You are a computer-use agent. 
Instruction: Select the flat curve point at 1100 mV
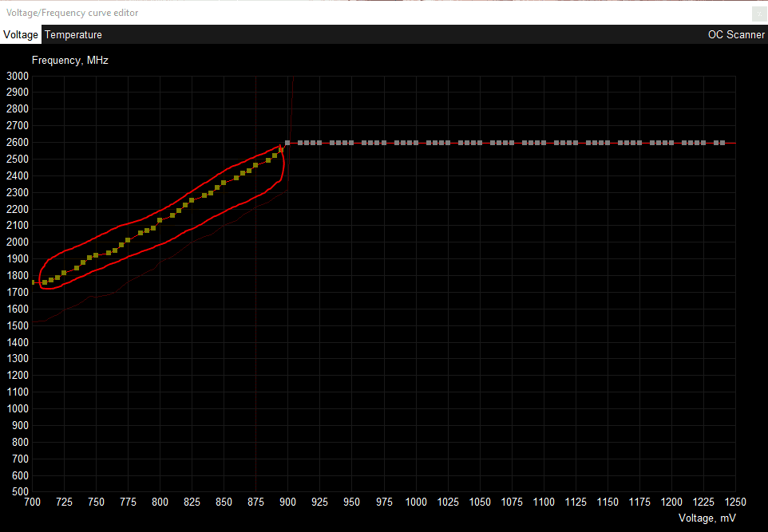click(x=544, y=143)
